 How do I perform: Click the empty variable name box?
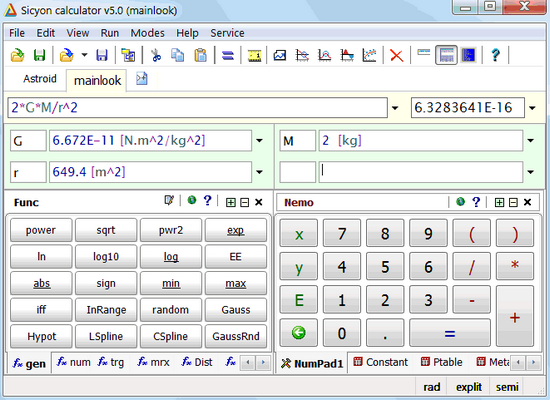point(297,172)
